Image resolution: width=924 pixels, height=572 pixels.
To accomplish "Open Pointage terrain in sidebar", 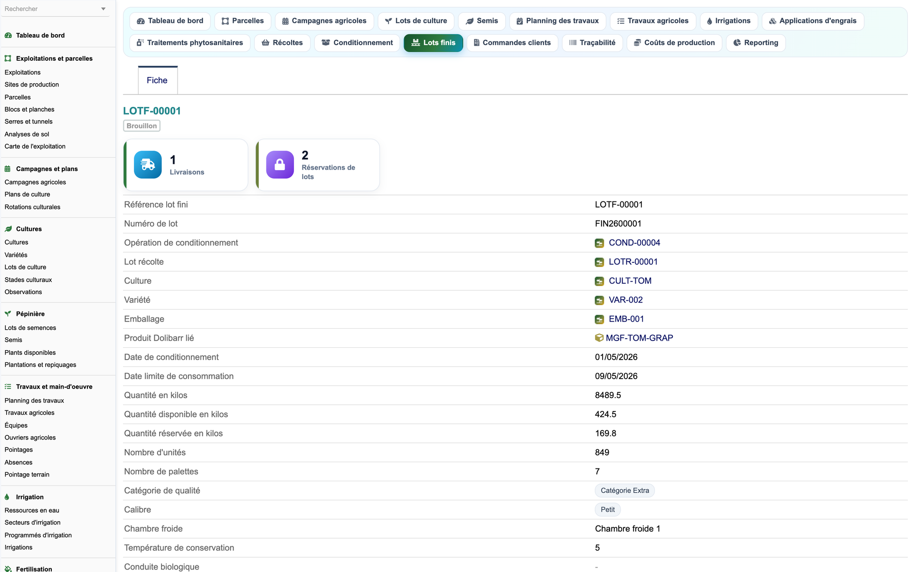I will point(27,474).
